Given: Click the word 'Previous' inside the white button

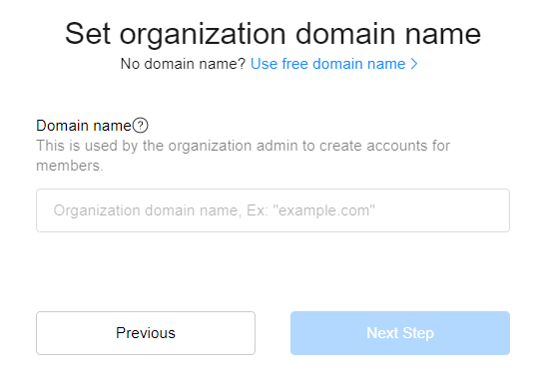Looking at the screenshot, I should pyautogui.click(x=146, y=333).
